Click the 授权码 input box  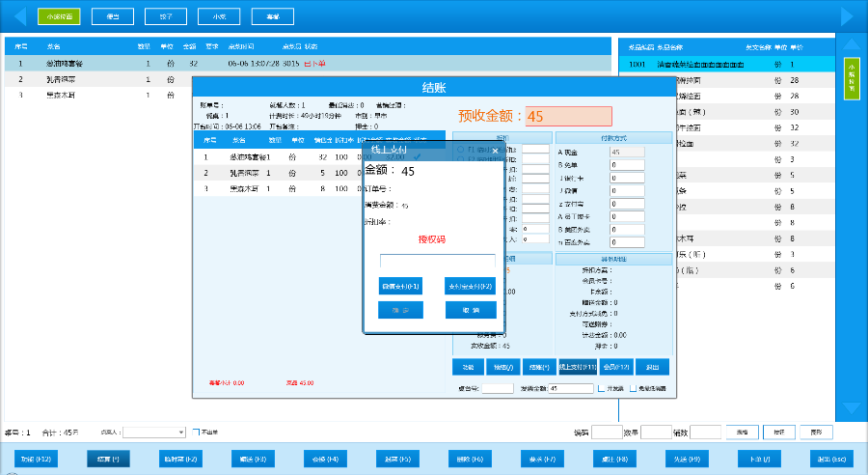click(x=437, y=261)
